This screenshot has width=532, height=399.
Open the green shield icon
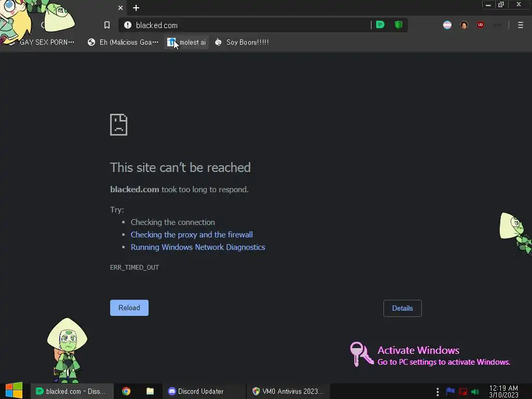[398, 25]
